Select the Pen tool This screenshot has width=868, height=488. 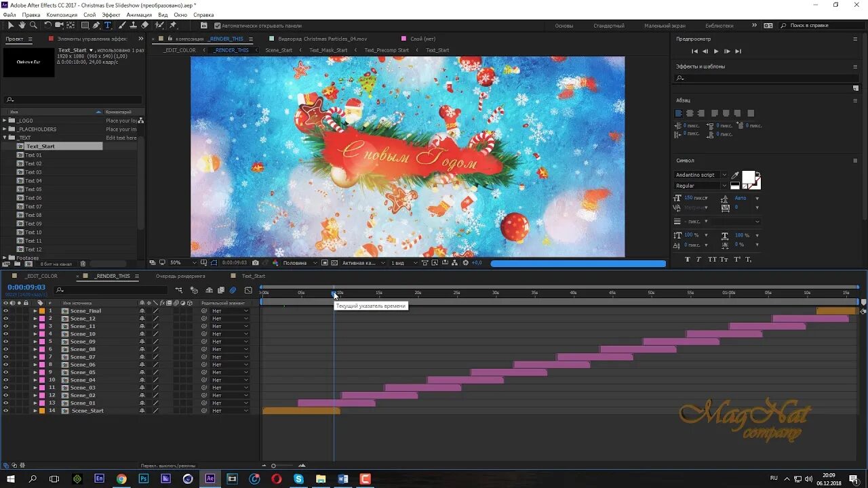pyautogui.click(x=96, y=26)
